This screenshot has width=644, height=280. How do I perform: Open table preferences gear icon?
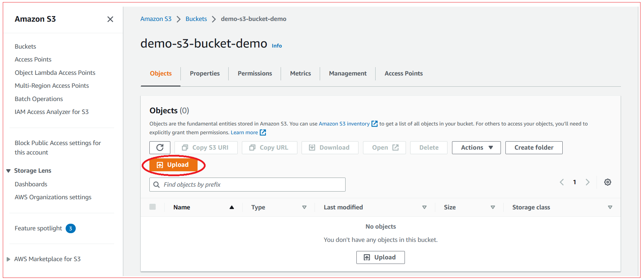coord(608,182)
